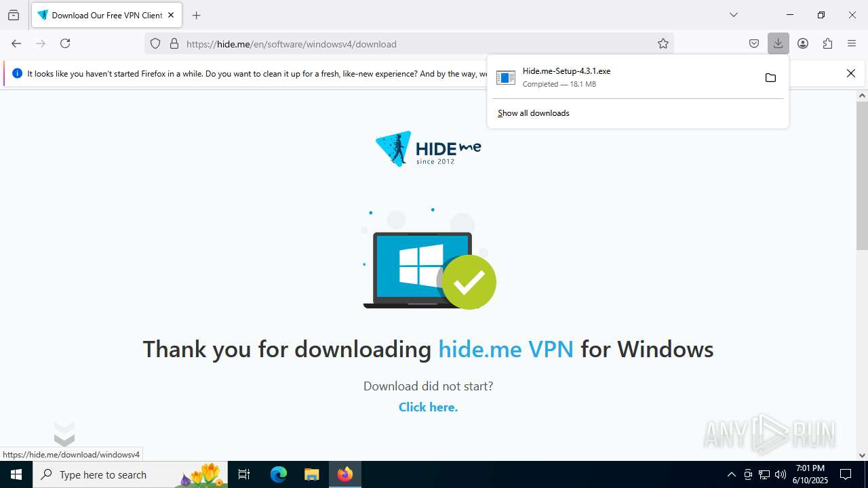Open network status tray icon
Viewport: 868px width, 488px height.
[764, 474]
